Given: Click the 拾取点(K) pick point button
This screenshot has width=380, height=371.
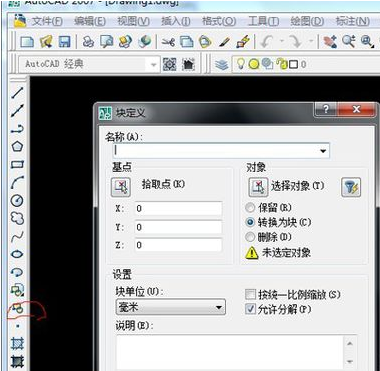Looking at the screenshot, I should [x=121, y=187].
